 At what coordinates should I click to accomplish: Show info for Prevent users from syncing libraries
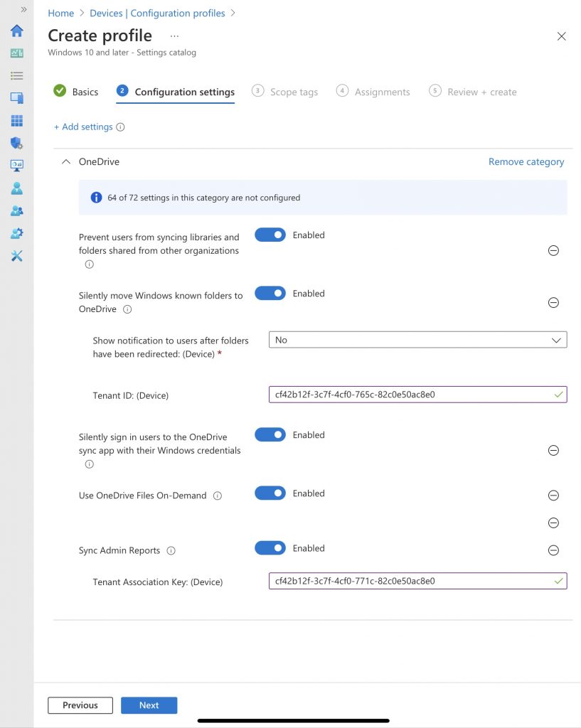point(89,264)
